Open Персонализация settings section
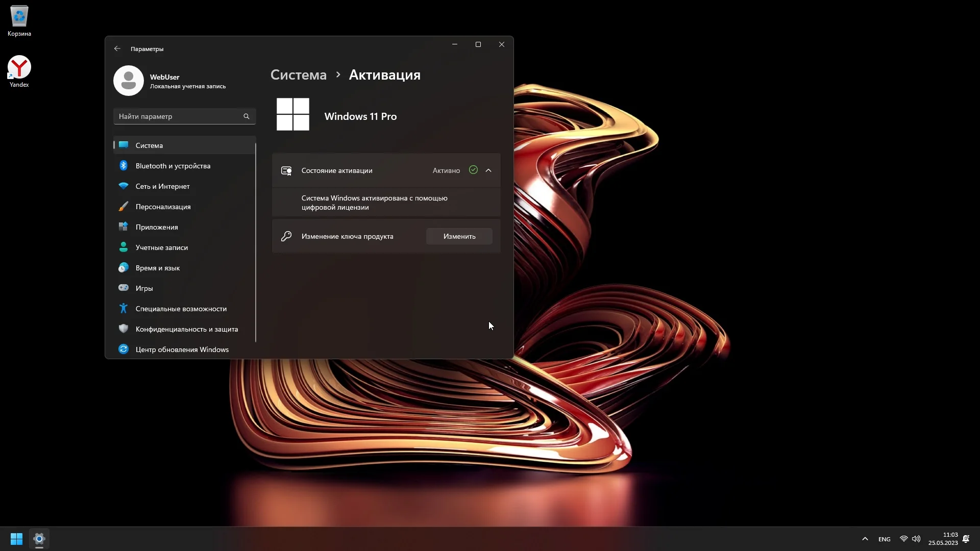Image resolution: width=980 pixels, height=551 pixels. (x=163, y=207)
